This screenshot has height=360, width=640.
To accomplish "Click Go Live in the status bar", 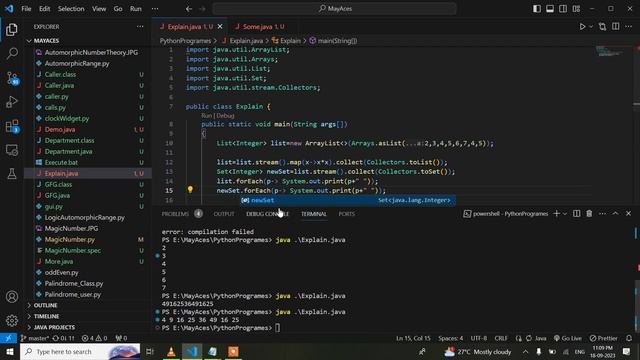I will point(568,338).
